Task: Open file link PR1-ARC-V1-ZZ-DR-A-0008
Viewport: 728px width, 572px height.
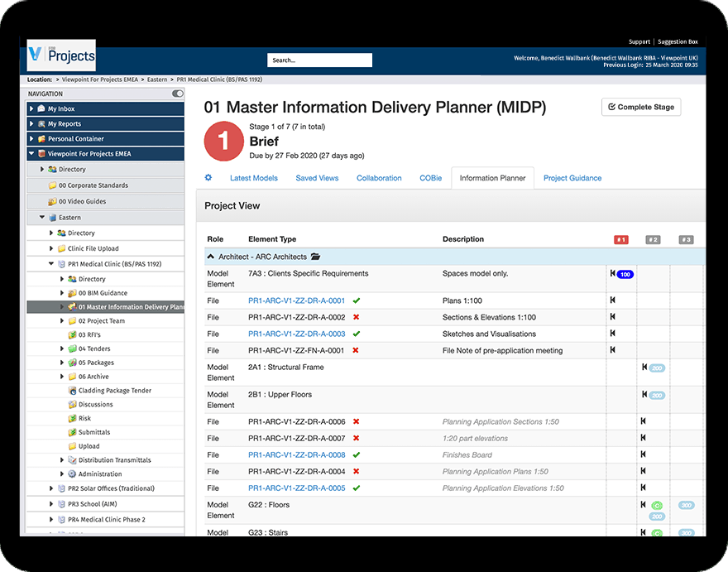Action: (297, 455)
